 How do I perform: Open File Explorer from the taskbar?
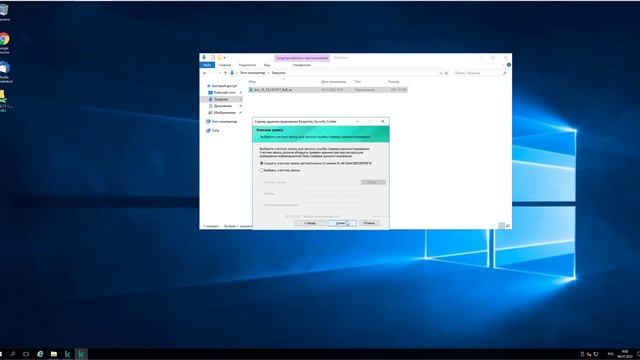coord(53,354)
